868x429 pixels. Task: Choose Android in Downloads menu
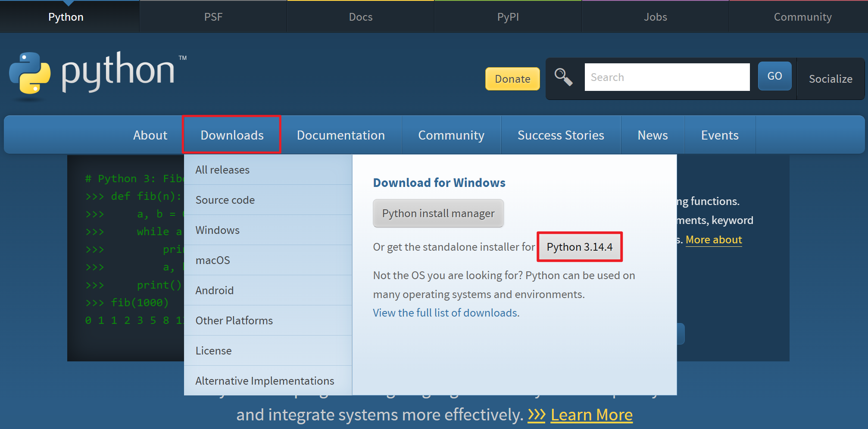268,290
